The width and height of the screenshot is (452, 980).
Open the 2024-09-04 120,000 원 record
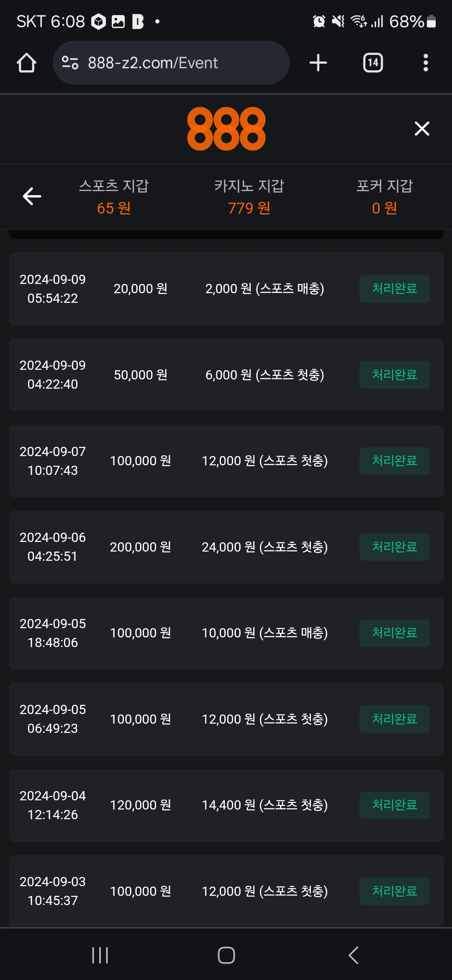click(226, 805)
